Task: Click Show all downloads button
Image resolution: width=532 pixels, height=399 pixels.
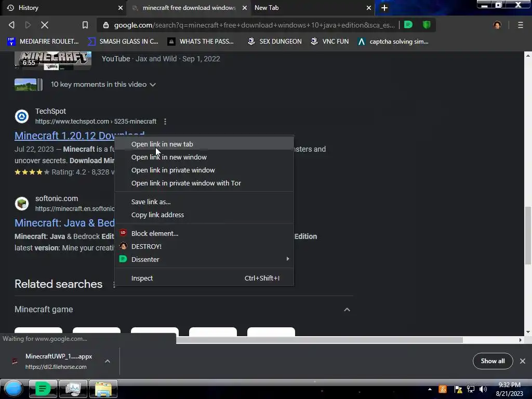Action: (x=493, y=361)
